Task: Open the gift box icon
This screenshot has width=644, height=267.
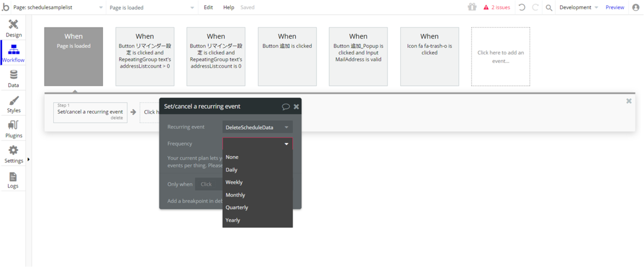Action: pos(472,8)
